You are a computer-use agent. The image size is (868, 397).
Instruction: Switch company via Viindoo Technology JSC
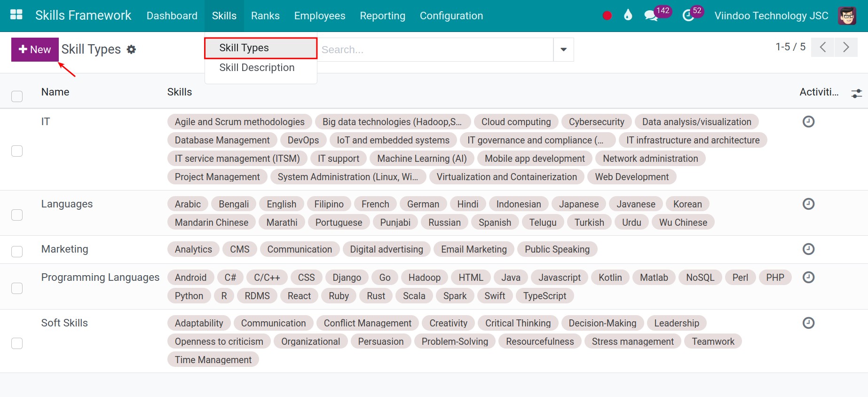point(771,16)
